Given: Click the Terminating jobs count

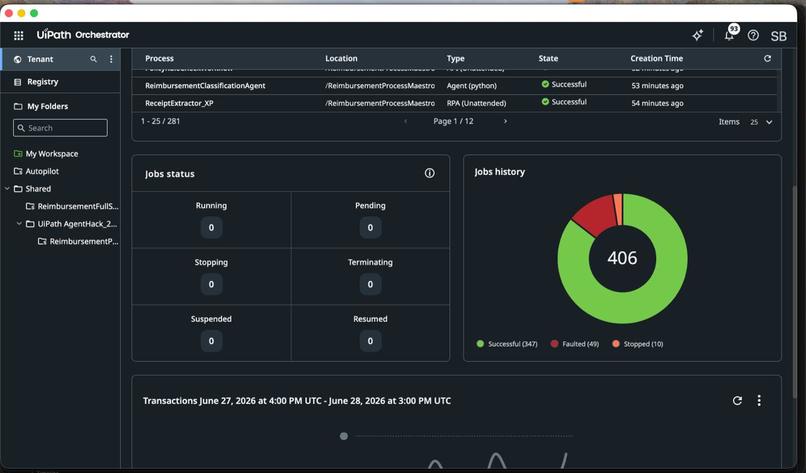Looking at the screenshot, I should click(370, 284).
